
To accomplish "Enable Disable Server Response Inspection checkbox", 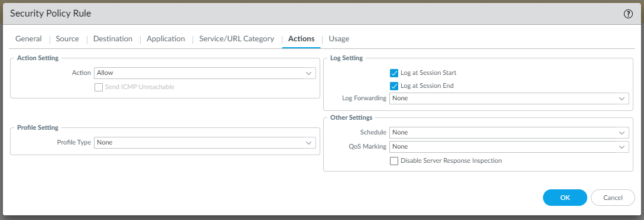I will pos(394,161).
